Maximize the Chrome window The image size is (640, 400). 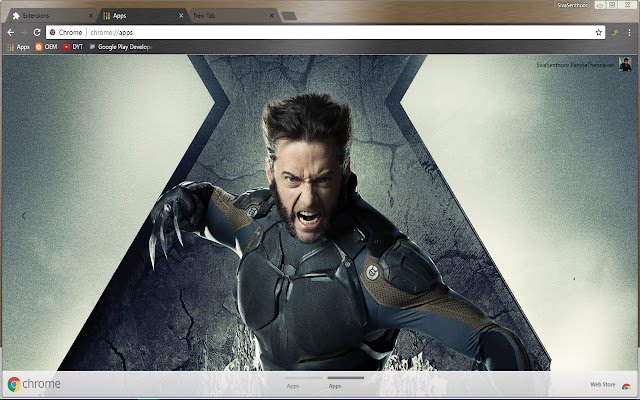[612, 5]
